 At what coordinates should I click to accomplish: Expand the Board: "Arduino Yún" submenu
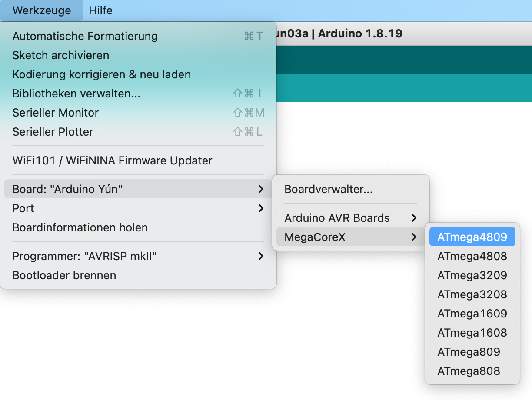[x=138, y=189]
